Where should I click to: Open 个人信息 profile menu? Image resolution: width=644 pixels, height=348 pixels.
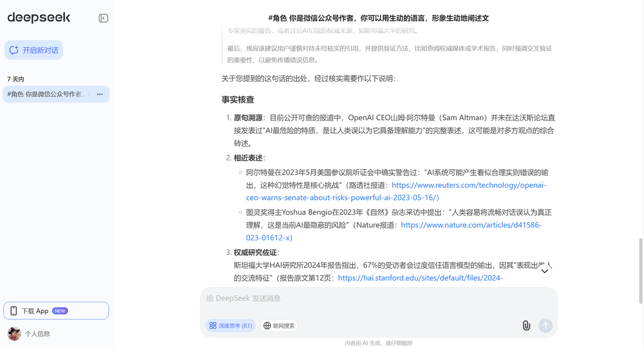tap(38, 334)
